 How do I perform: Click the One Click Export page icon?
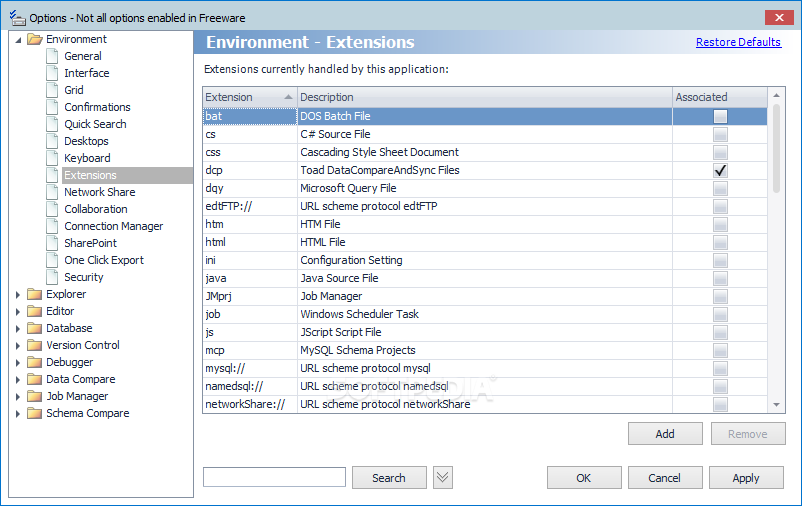[x=52, y=260]
